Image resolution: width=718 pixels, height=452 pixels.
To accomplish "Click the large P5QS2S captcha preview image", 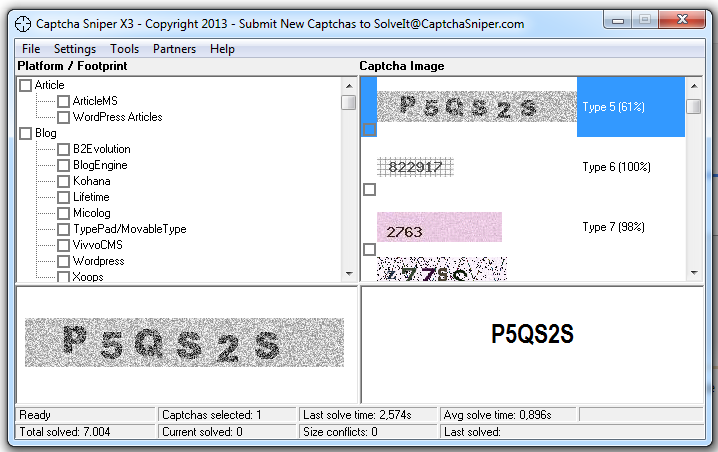I will coord(184,343).
